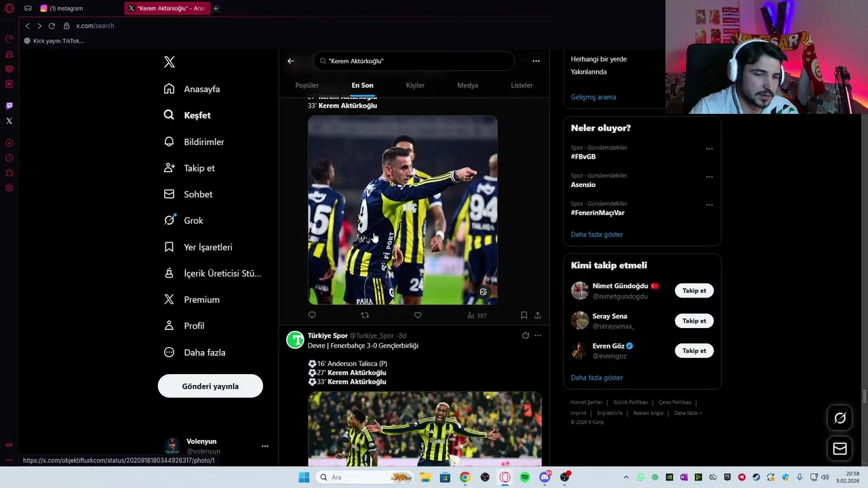
Task: Open a new browser tab
Action: (x=216, y=8)
